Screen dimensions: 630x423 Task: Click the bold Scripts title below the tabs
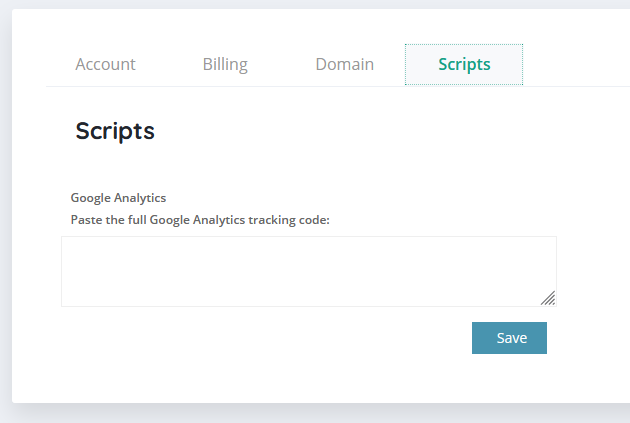coord(115,131)
